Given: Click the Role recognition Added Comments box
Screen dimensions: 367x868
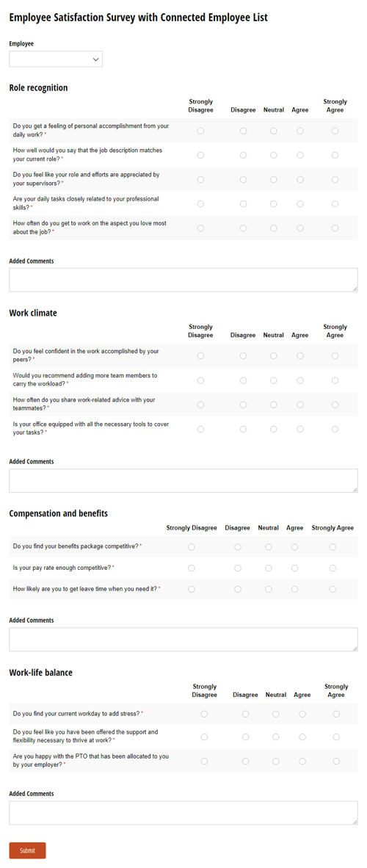Looking at the screenshot, I should tap(183, 280).
